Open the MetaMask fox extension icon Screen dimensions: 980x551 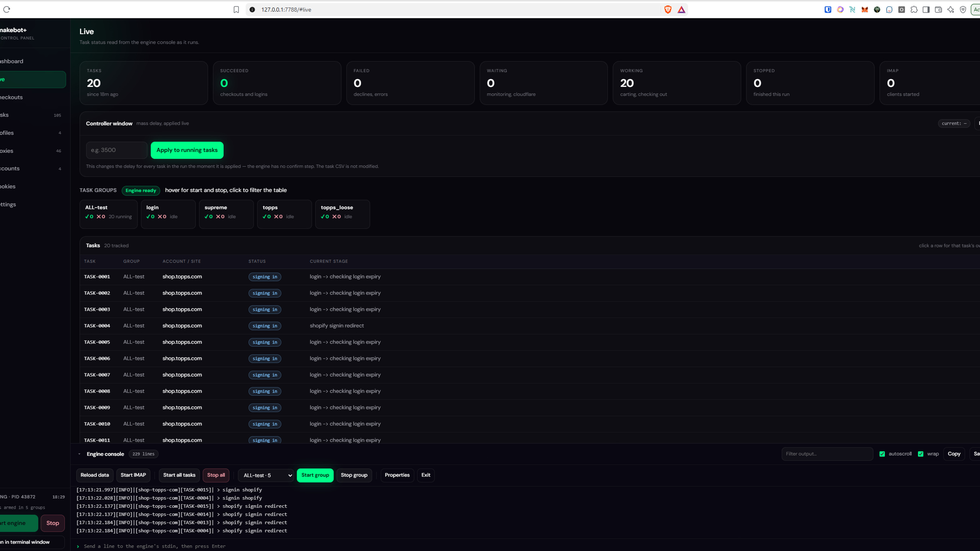pyautogui.click(x=864, y=10)
